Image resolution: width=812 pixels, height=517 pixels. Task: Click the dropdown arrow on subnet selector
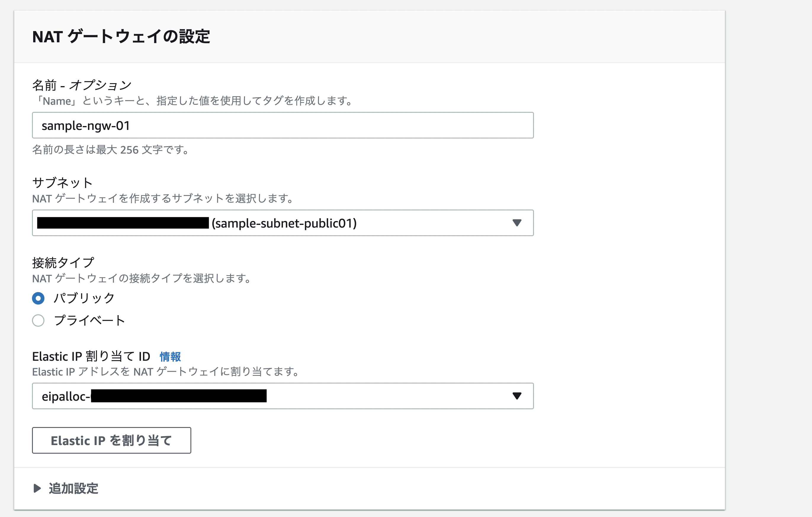517,223
